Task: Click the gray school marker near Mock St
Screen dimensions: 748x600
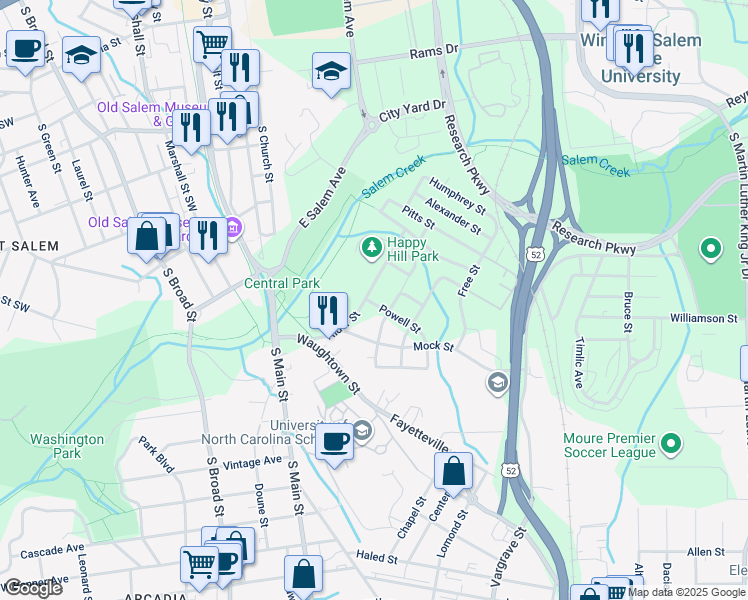Action: pyautogui.click(x=498, y=383)
